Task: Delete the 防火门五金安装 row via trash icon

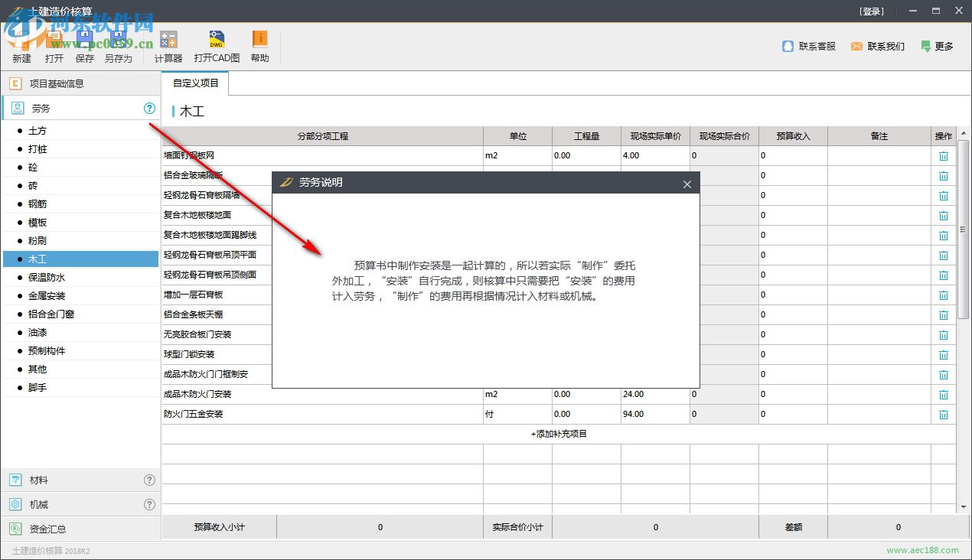Action: pos(943,415)
